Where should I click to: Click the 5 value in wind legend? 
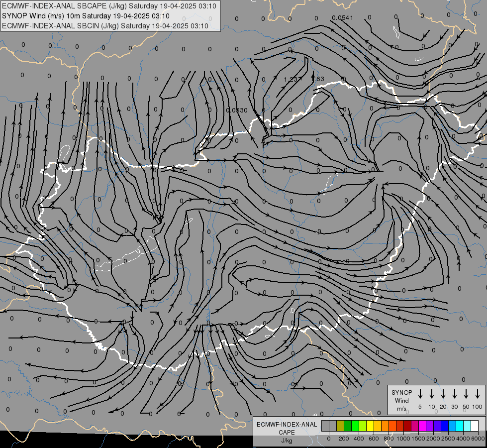point(420,407)
